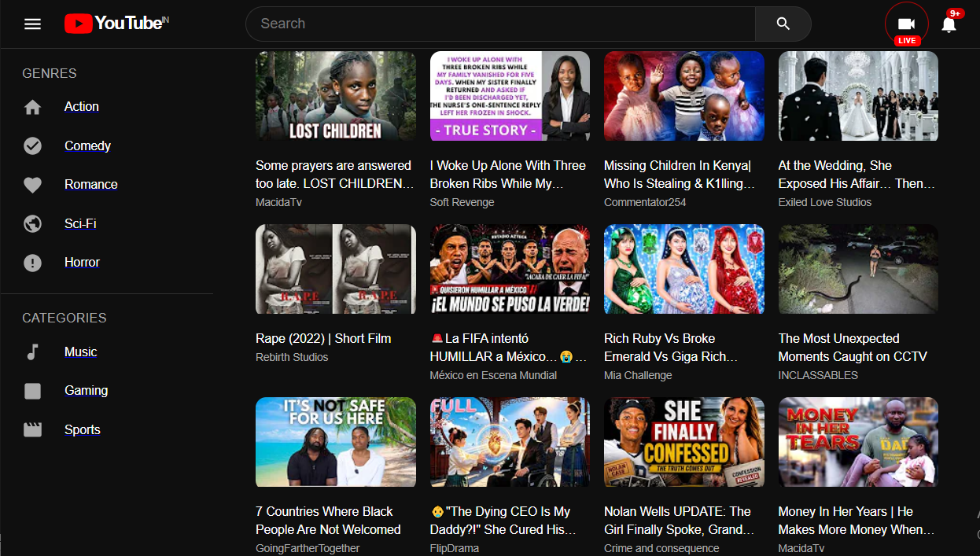The height and width of the screenshot is (556, 980).
Task: Select the Action genre link
Action: [82, 106]
